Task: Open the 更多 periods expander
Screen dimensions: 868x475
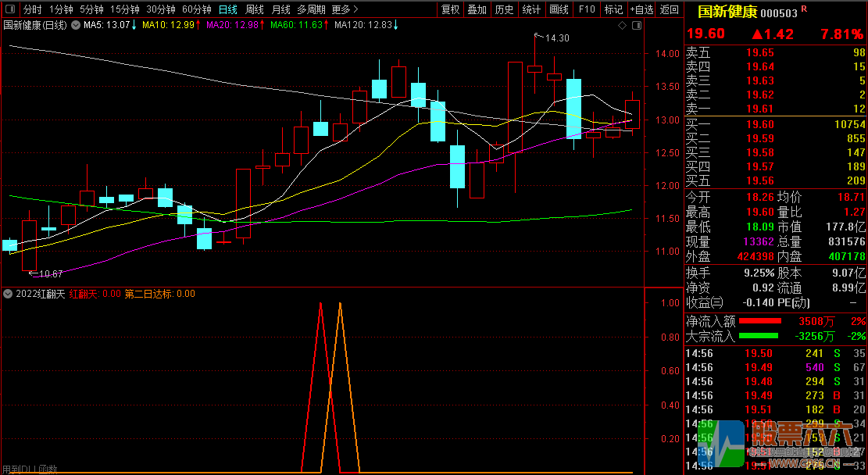Action: click(x=345, y=9)
